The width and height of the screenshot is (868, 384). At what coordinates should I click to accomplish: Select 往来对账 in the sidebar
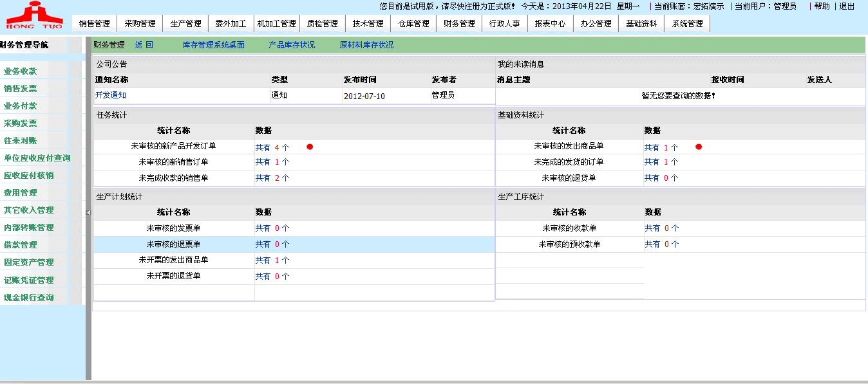tap(21, 140)
